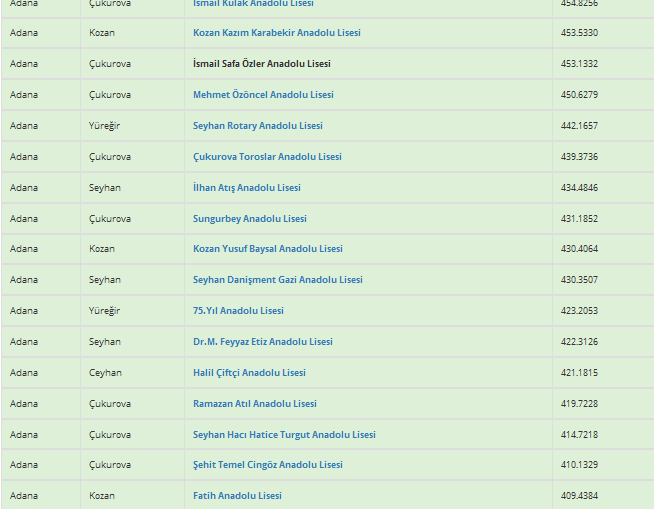Select the Ceyhan district cell

[105, 373]
